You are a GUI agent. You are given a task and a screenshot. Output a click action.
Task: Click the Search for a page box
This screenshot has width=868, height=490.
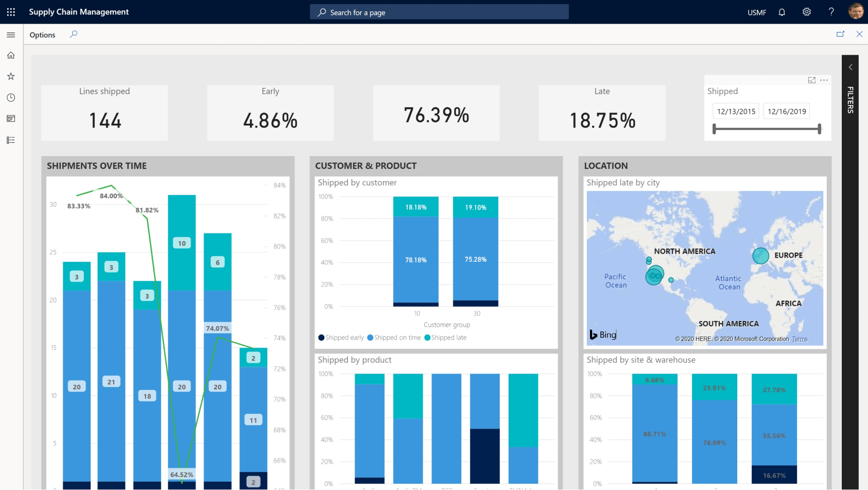(x=439, y=12)
